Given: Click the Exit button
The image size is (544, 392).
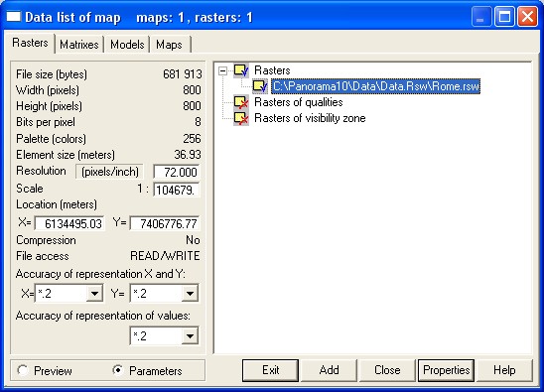Looking at the screenshot, I should click(x=270, y=370).
